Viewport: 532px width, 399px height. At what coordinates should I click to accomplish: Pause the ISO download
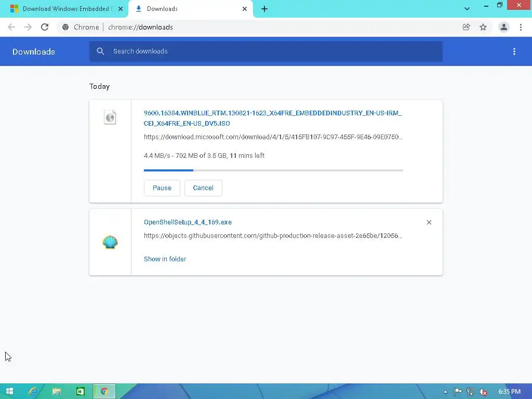pos(162,188)
